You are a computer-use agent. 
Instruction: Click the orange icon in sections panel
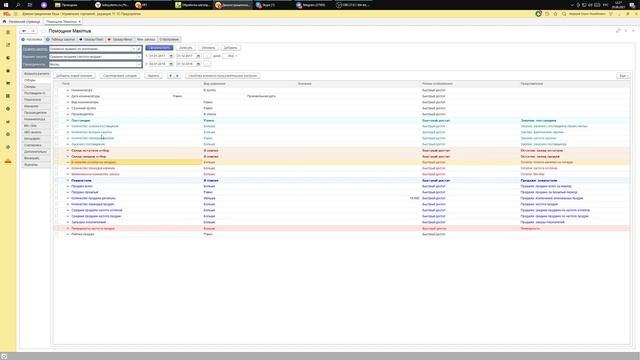(8, 161)
